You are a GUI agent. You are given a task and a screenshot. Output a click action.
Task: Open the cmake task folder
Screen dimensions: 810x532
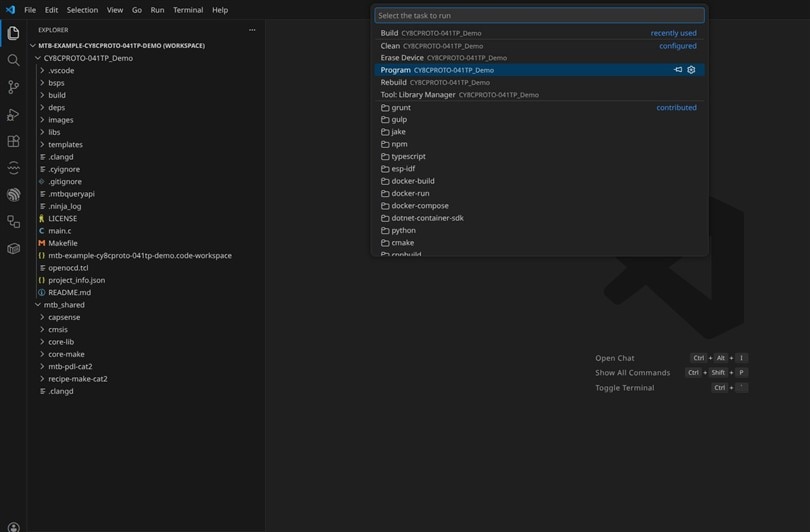[x=539, y=243]
